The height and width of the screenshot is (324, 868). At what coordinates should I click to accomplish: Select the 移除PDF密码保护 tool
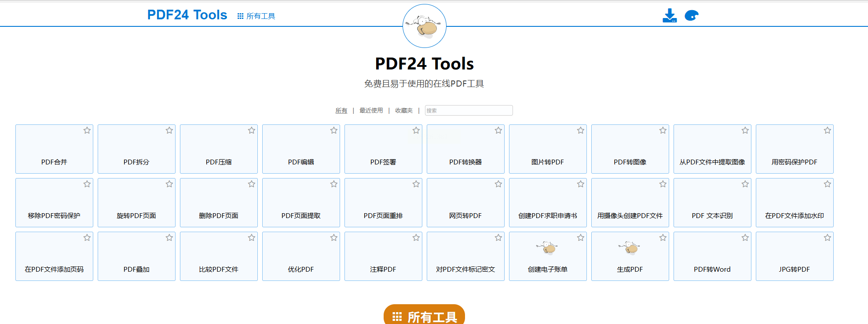point(54,203)
